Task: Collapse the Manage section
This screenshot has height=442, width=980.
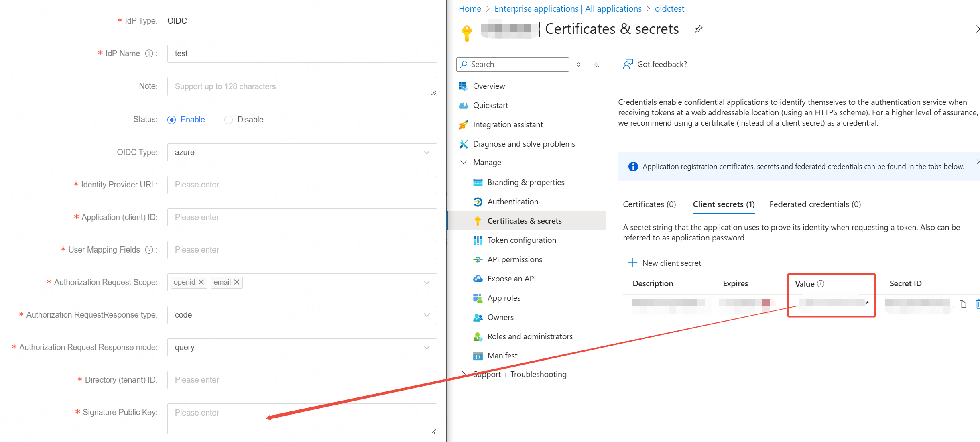Action: (x=463, y=162)
